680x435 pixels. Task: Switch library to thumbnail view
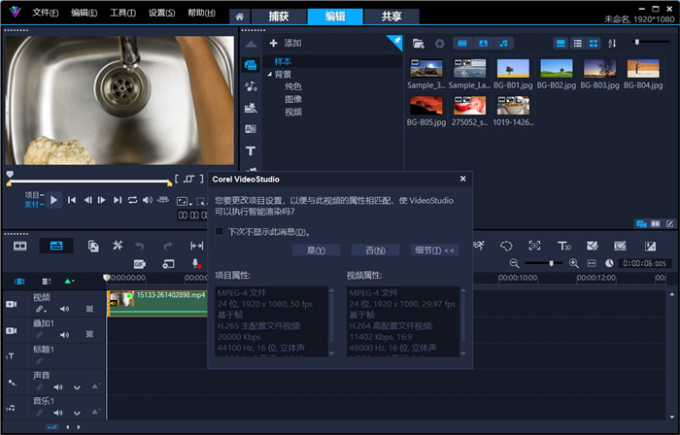coord(593,43)
